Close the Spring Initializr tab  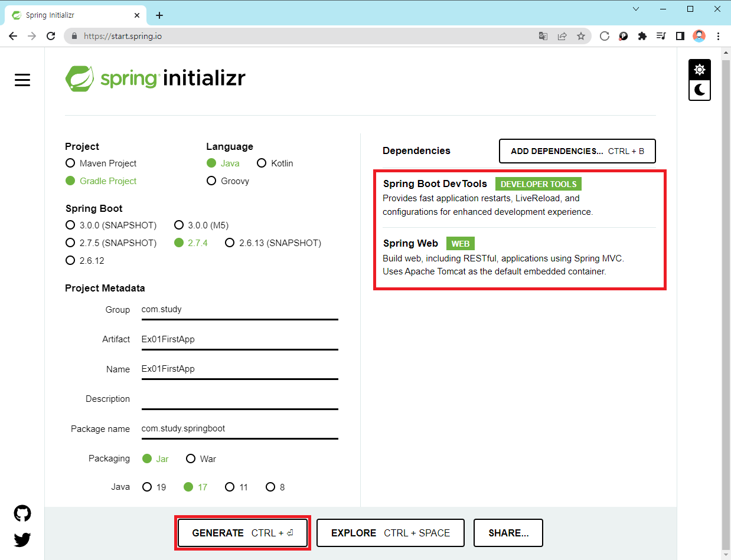137,15
